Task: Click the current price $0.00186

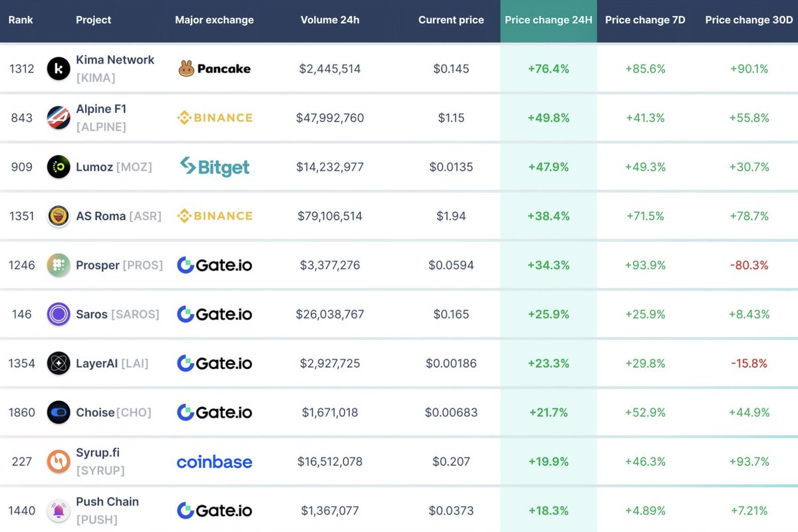Action: click(x=451, y=363)
